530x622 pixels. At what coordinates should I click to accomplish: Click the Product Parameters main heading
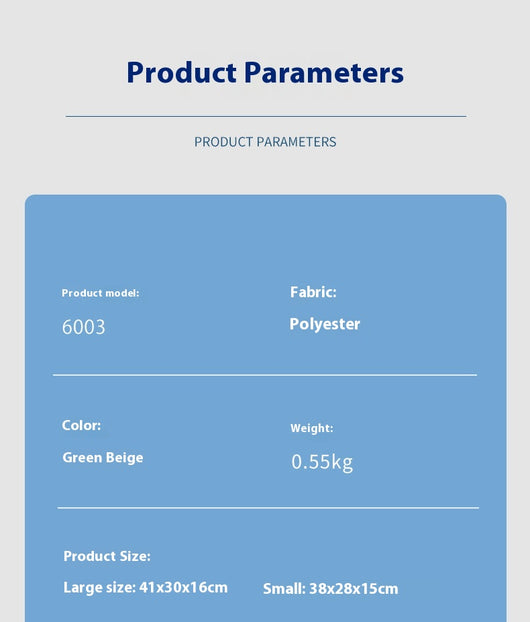(265, 73)
